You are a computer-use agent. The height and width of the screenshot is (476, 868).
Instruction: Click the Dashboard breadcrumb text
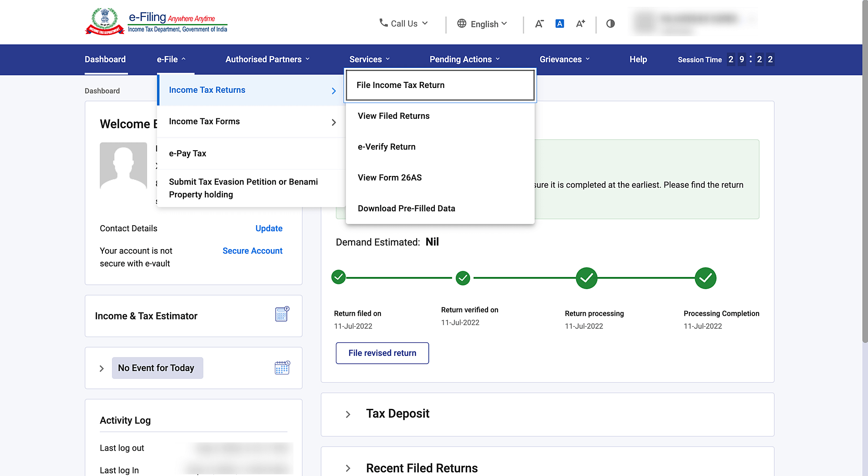pos(102,91)
